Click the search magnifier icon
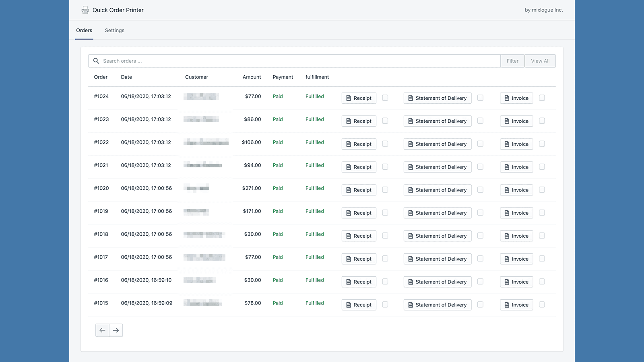 (x=96, y=61)
